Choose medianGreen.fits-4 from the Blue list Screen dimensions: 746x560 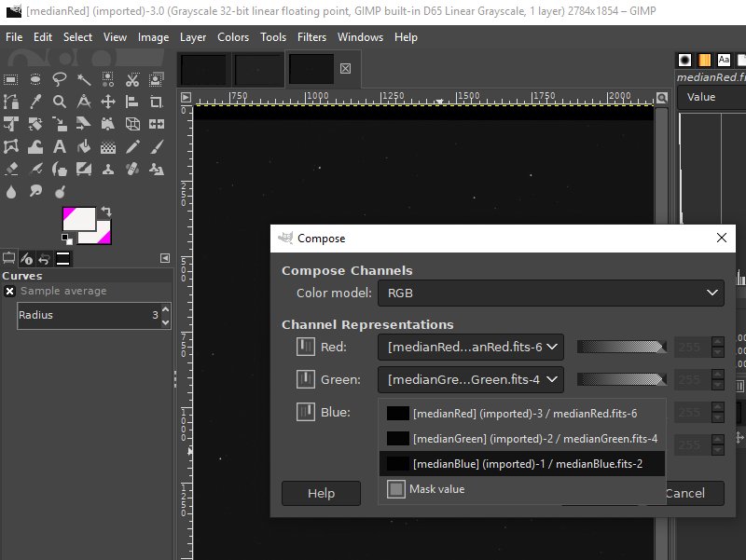tap(522, 438)
